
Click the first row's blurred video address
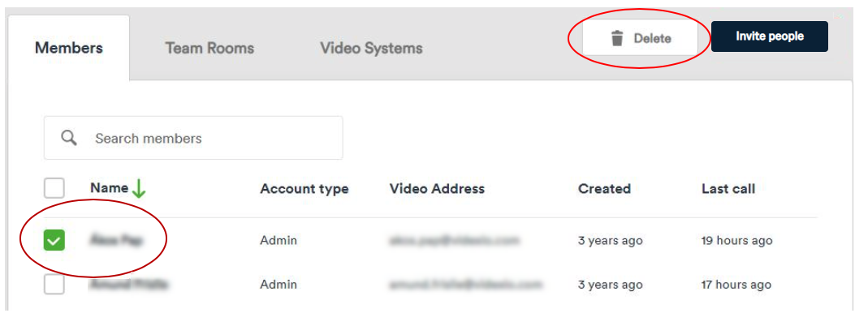(454, 240)
